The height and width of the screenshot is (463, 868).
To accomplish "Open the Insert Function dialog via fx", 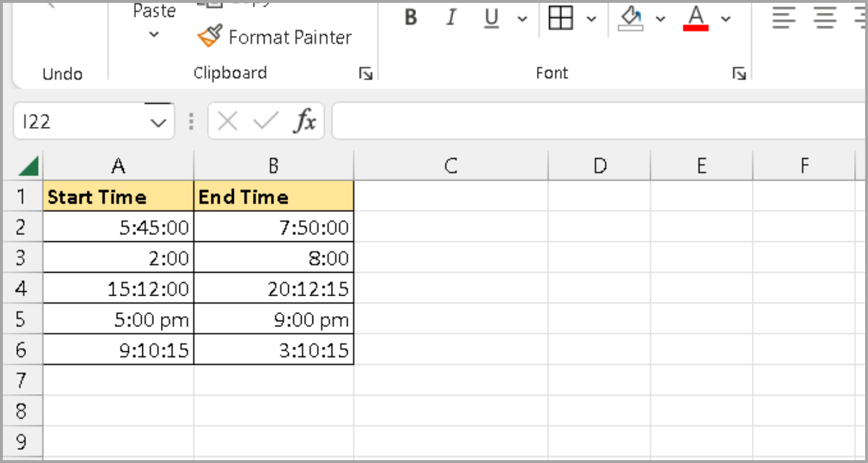I will [x=305, y=121].
